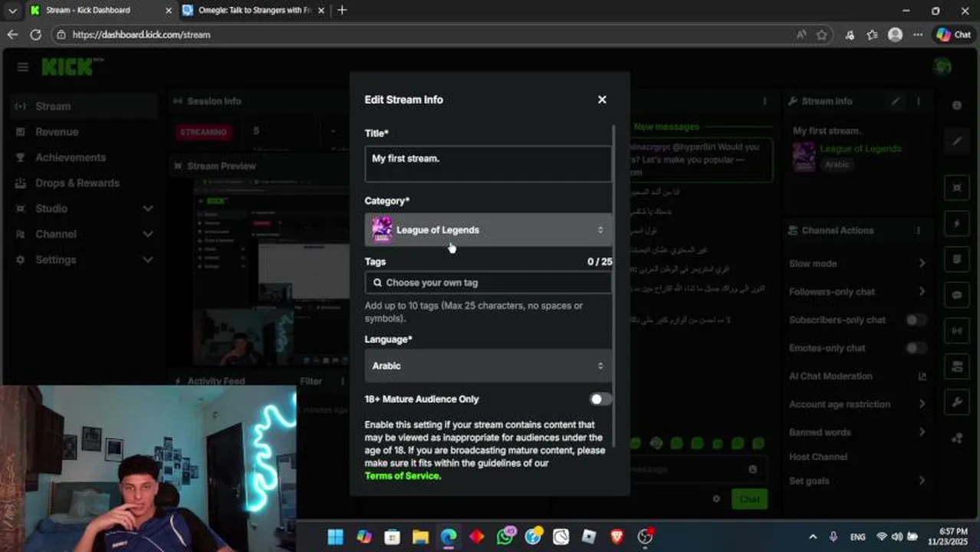Click the green Chat send button

click(749, 499)
